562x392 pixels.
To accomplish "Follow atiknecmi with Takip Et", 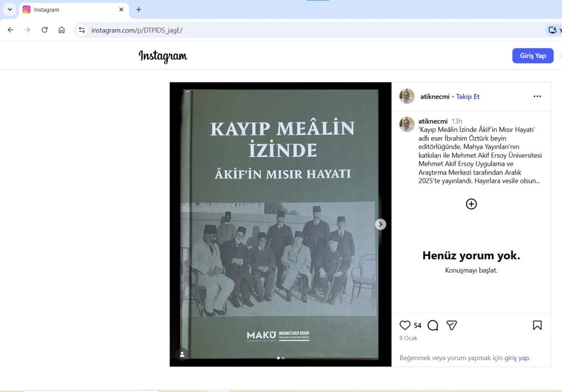I will 468,97.
